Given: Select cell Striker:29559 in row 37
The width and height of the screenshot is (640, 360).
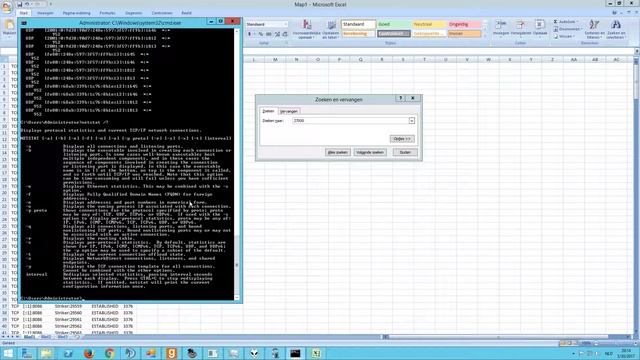Looking at the screenshot, I should pos(68,306).
